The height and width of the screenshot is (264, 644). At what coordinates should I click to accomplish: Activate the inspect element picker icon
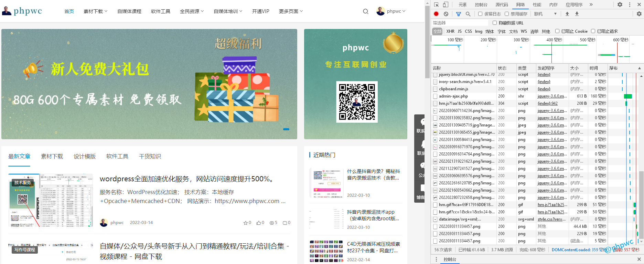point(436,4)
